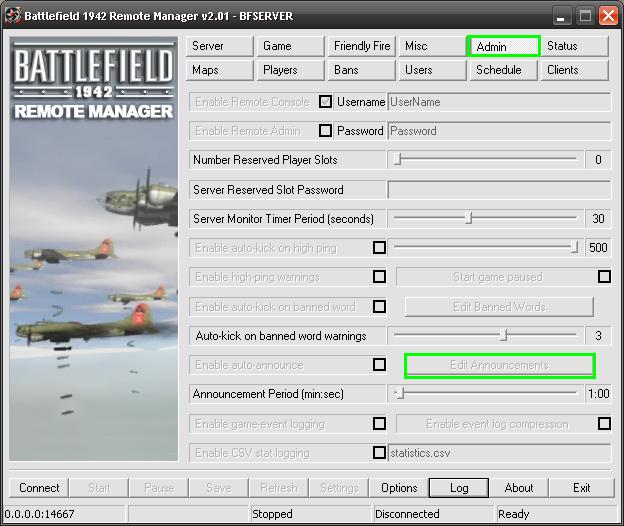Click the announcement period value 1:00
This screenshot has width=624, height=526.
598,394
